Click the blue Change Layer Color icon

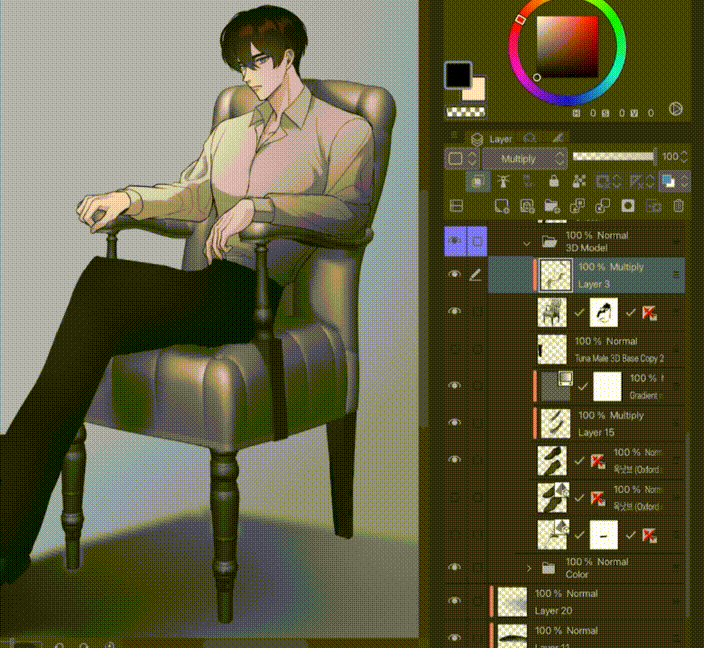click(x=669, y=181)
